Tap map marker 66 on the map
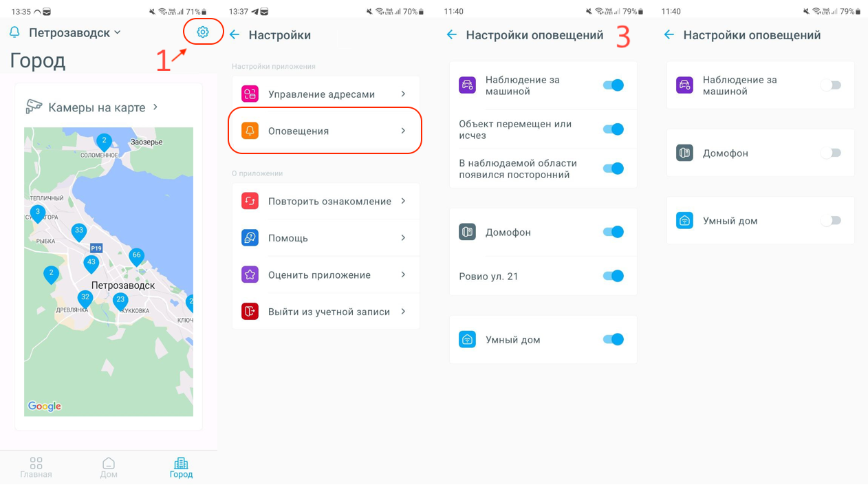The image size is (868, 485). (x=137, y=257)
